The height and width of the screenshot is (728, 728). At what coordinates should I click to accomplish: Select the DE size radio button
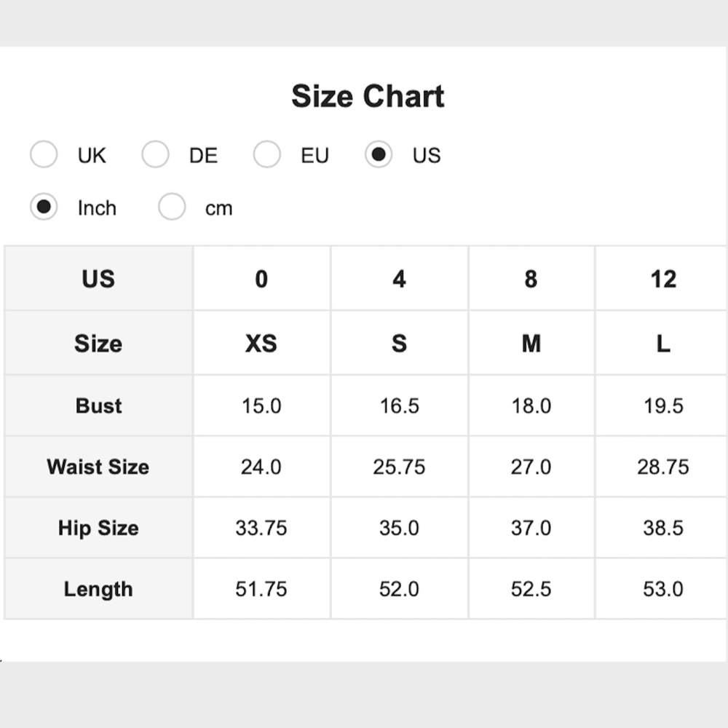[x=155, y=154]
